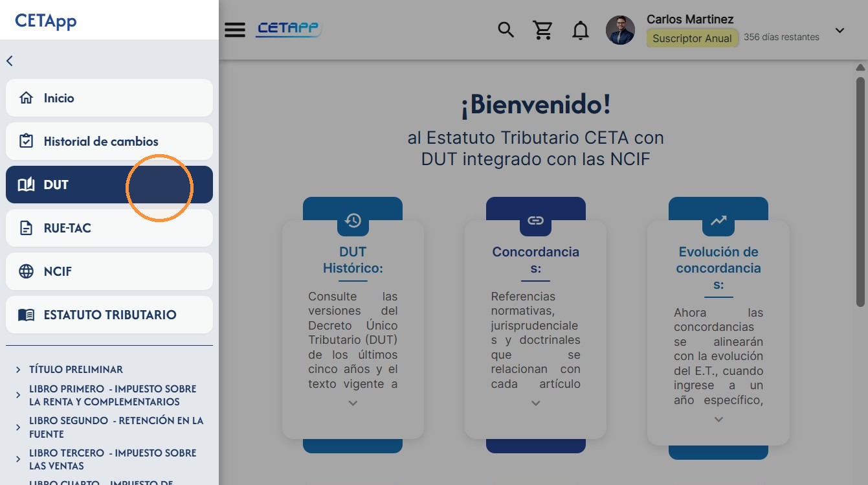Open TÍTULO PRELIMINAR text entry
This screenshot has height=485, width=868.
click(76, 369)
